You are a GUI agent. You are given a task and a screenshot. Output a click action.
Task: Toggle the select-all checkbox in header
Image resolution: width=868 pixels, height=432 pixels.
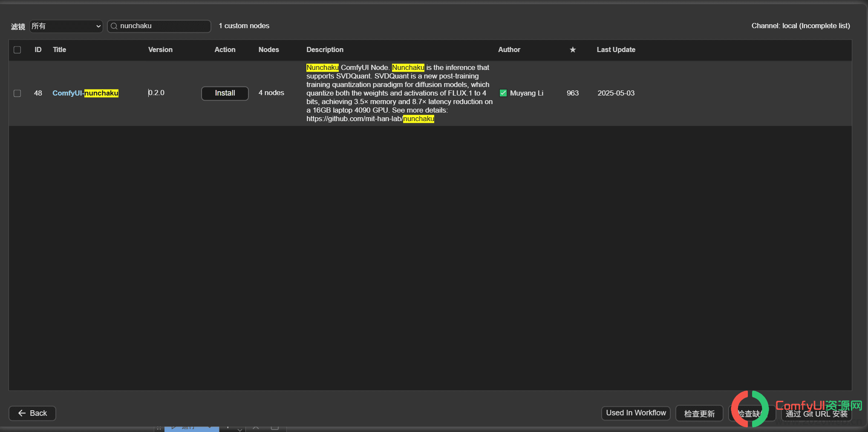(x=17, y=49)
